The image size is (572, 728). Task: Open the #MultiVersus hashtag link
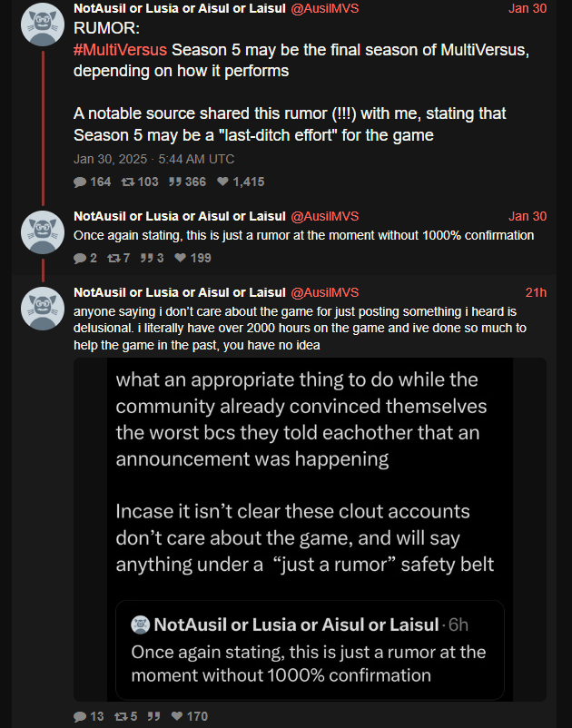click(x=121, y=49)
